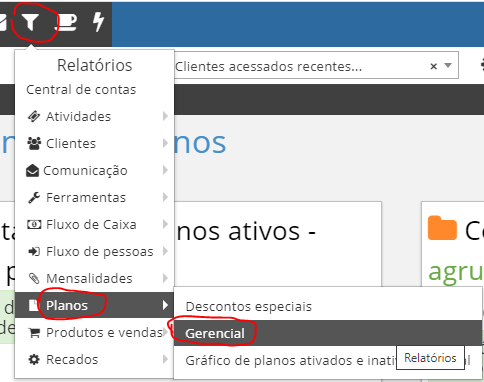Expand the Fluxo de pessoas submenu arrow
The image size is (484, 382).
[x=165, y=251]
